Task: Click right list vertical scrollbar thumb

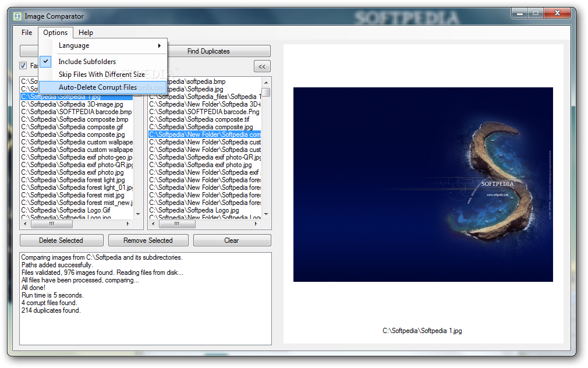Action: pos(266,92)
